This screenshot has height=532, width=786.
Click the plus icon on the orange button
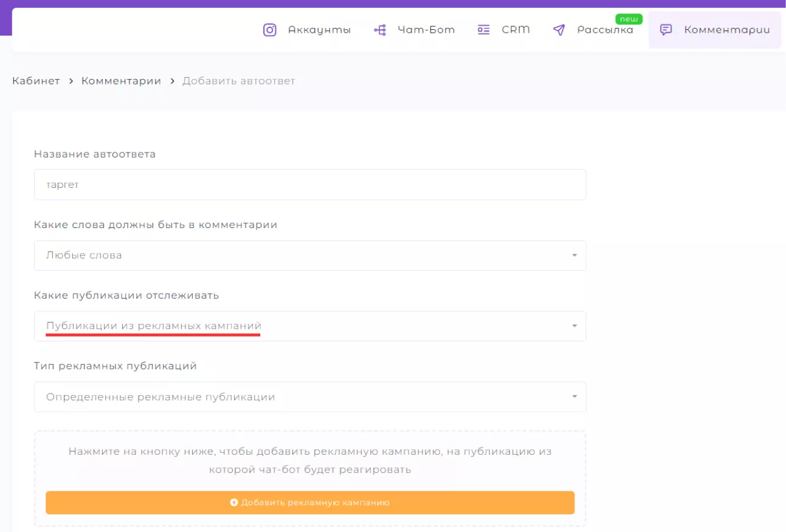(x=234, y=503)
